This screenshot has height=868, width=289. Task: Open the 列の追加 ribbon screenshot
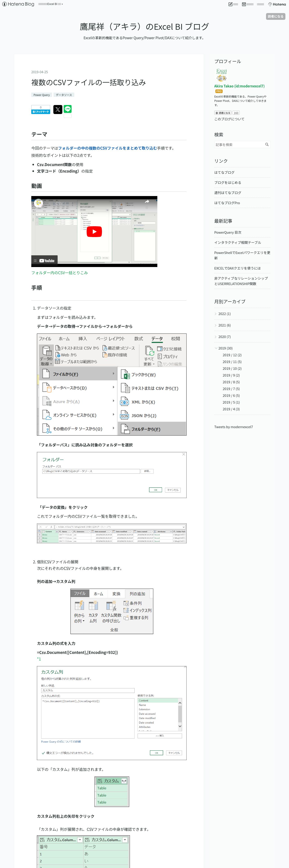[112, 611]
